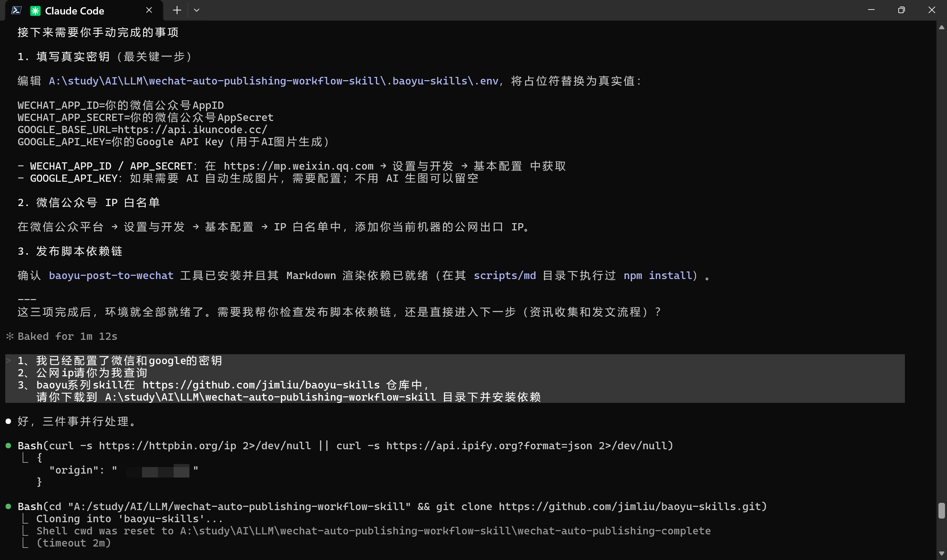The width and height of the screenshot is (947, 560).
Task: Click the PowerShell terminal icon in titlebar
Action: [x=16, y=10]
